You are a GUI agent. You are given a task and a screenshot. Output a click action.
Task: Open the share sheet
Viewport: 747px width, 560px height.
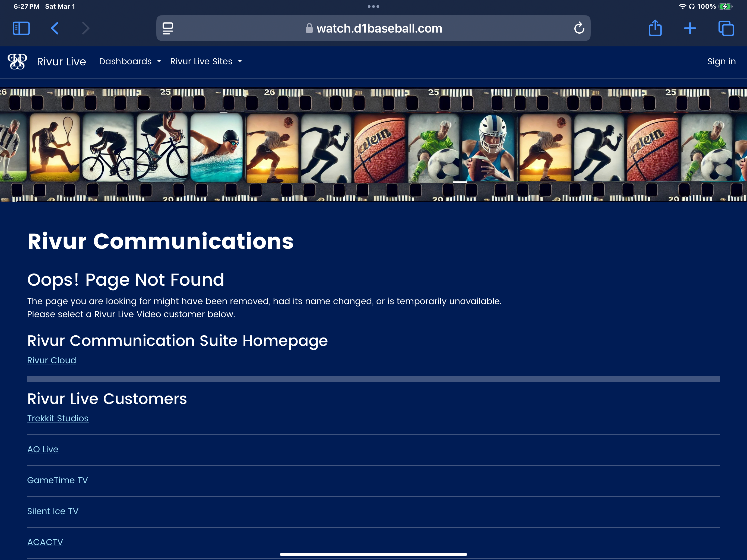655,28
